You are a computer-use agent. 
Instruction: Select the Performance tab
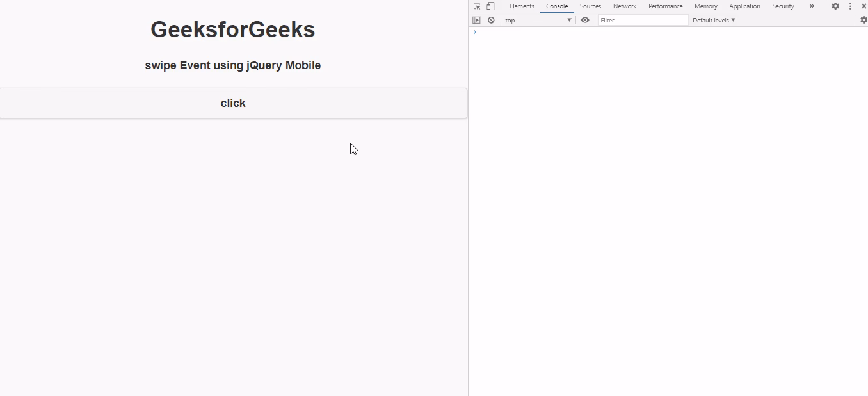pyautogui.click(x=665, y=6)
